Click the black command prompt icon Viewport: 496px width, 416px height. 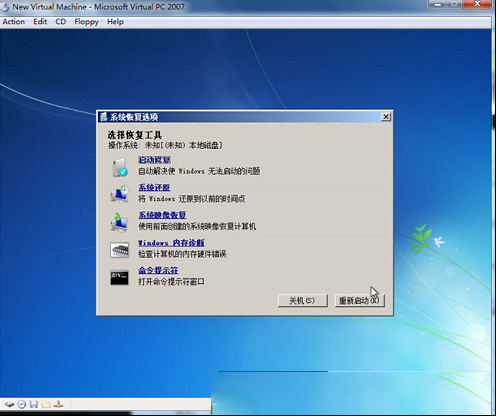tap(119, 277)
